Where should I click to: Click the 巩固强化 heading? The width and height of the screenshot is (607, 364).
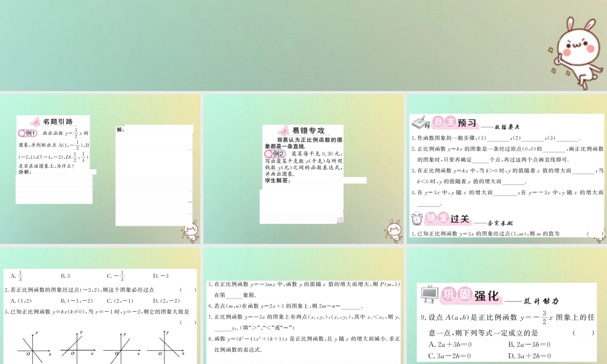pos(470,295)
